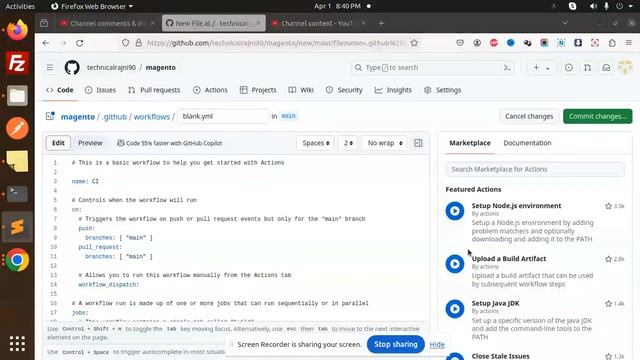Open the Marketplace tab
The height and width of the screenshot is (360, 640).
[470, 143]
